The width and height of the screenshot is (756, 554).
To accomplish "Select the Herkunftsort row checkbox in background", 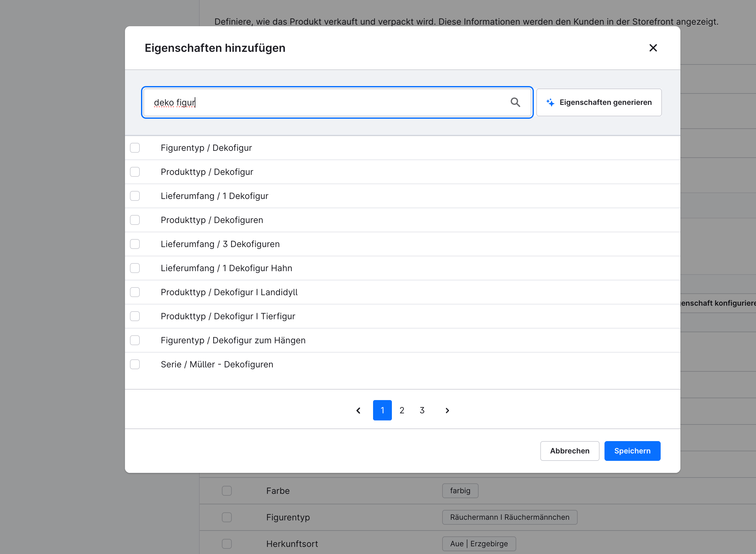I will coord(227,544).
